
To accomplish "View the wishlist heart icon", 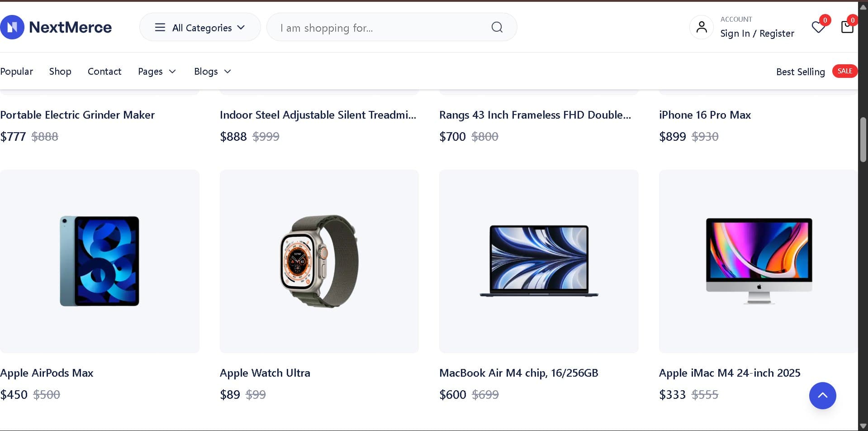I will (x=818, y=27).
